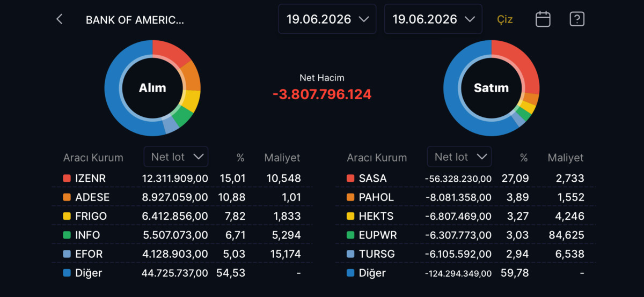
Task: Open the end date 19.06.2026 dropdown
Action: tap(434, 19)
